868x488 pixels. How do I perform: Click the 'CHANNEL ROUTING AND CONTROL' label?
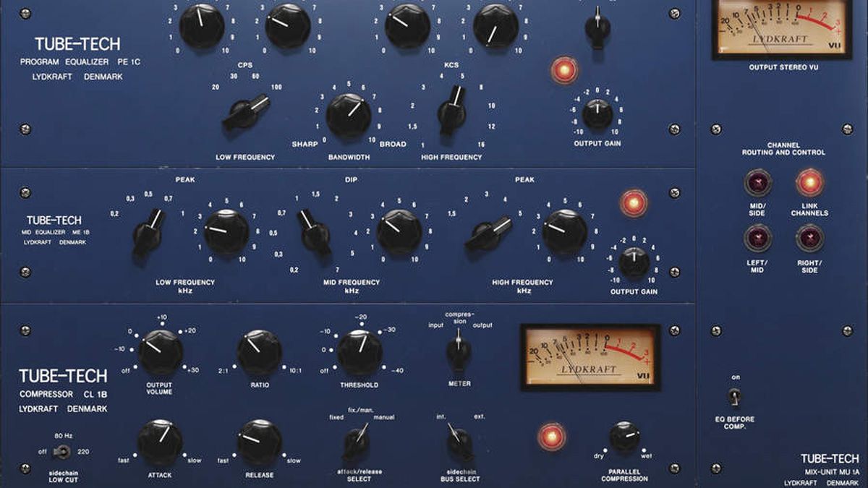point(783,149)
